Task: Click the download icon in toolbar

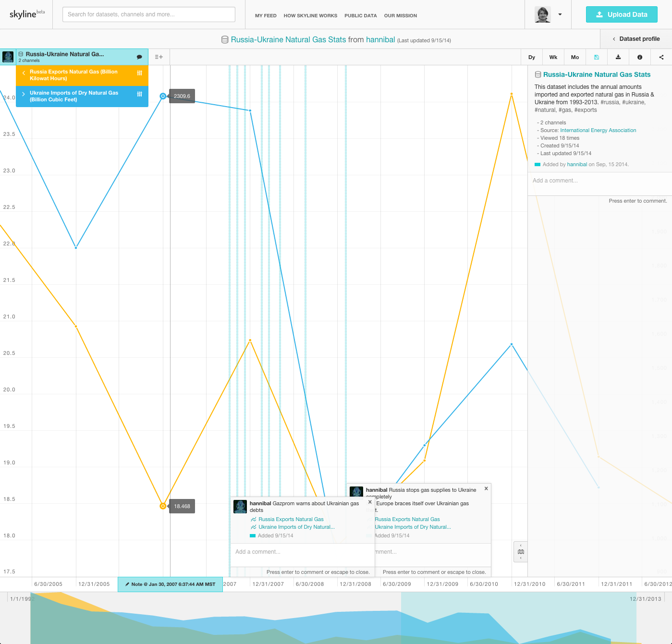Action: (x=618, y=57)
